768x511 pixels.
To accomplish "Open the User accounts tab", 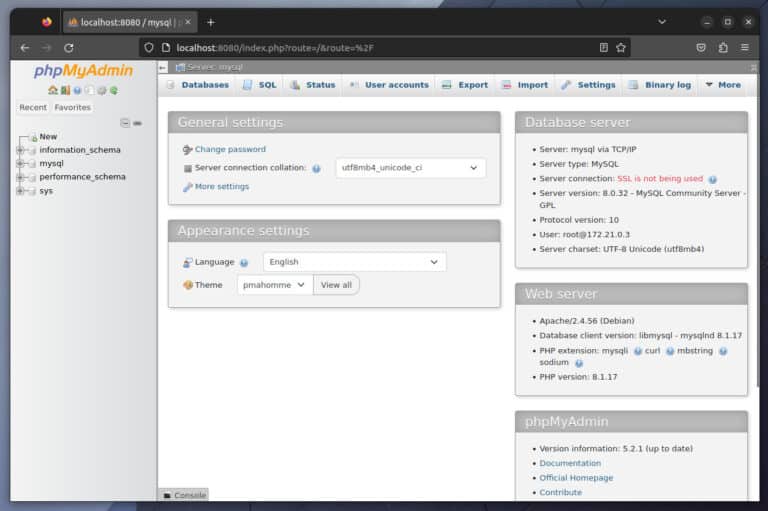I will click(388, 85).
